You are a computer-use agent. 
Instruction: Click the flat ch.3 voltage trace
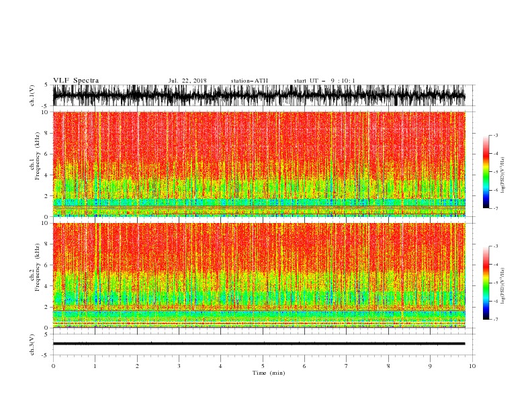tap(259, 344)
